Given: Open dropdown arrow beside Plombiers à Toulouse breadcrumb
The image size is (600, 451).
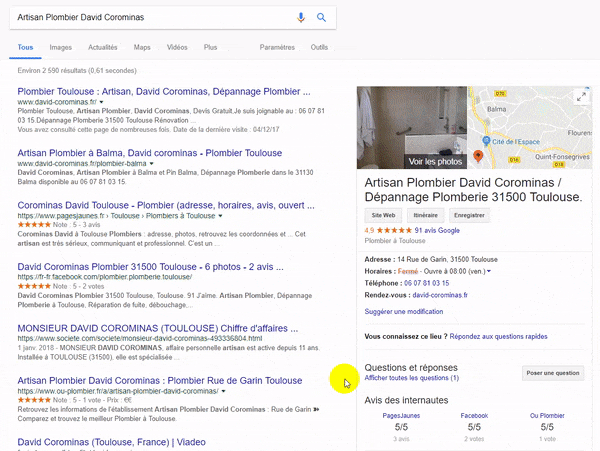Looking at the screenshot, I should [220, 216].
